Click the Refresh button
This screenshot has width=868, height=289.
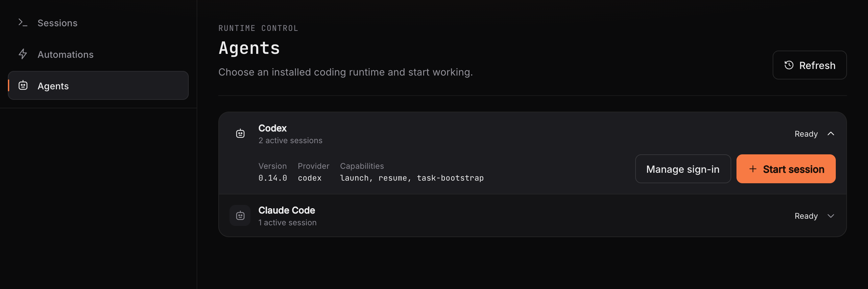[809, 65]
